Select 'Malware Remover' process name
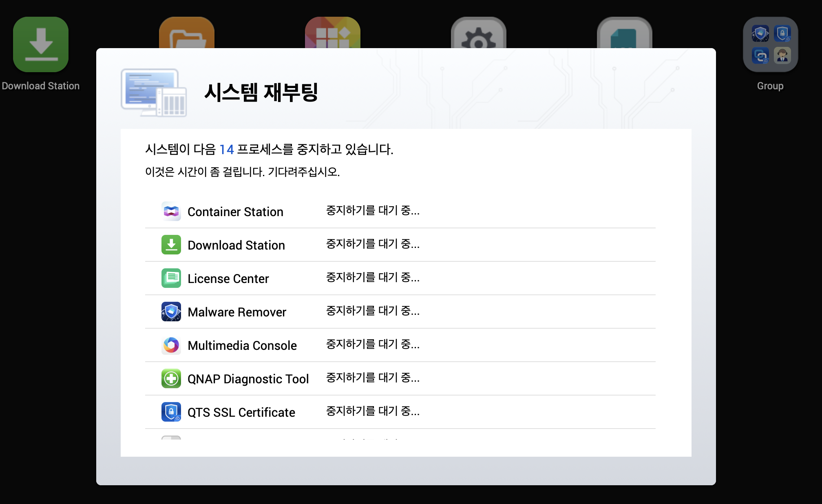The width and height of the screenshot is (822, 504). (x=237, y=312)
